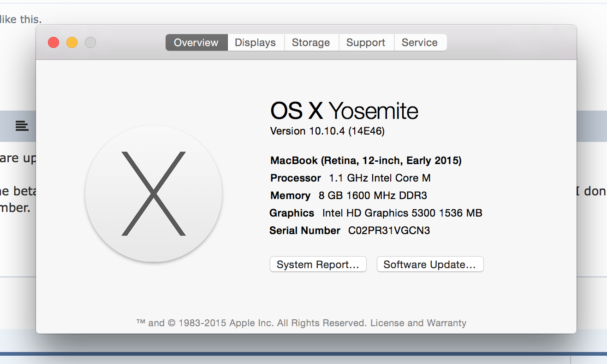
Task: Click the Memory label
Action: [291, 195]
